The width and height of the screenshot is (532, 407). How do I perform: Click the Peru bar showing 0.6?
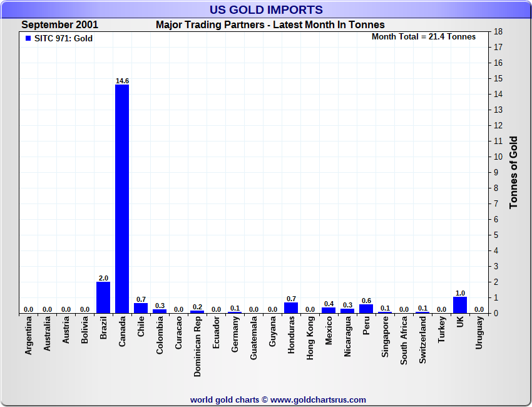point(366,309)
